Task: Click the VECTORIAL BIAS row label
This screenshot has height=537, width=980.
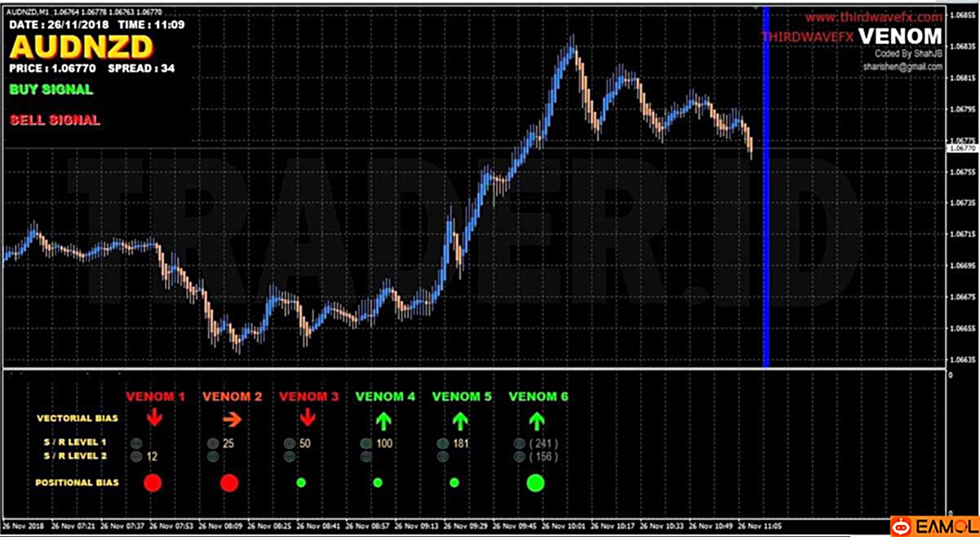Action: (78, 419)
